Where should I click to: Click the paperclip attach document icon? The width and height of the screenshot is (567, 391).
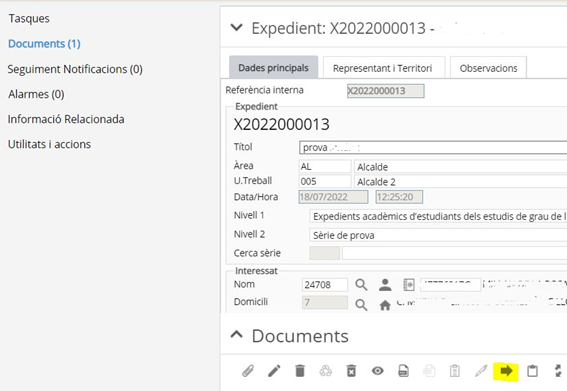[x=248, y=371]
